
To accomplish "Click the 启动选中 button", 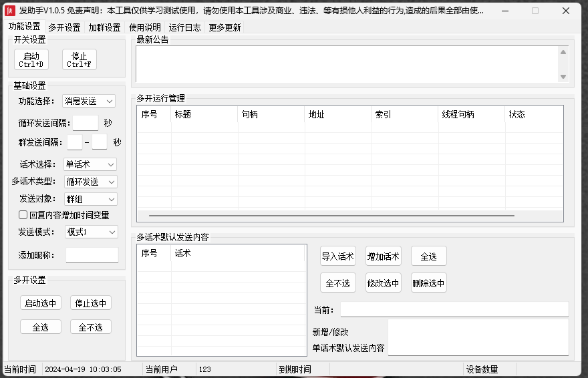I will click(x=41, y=303).
